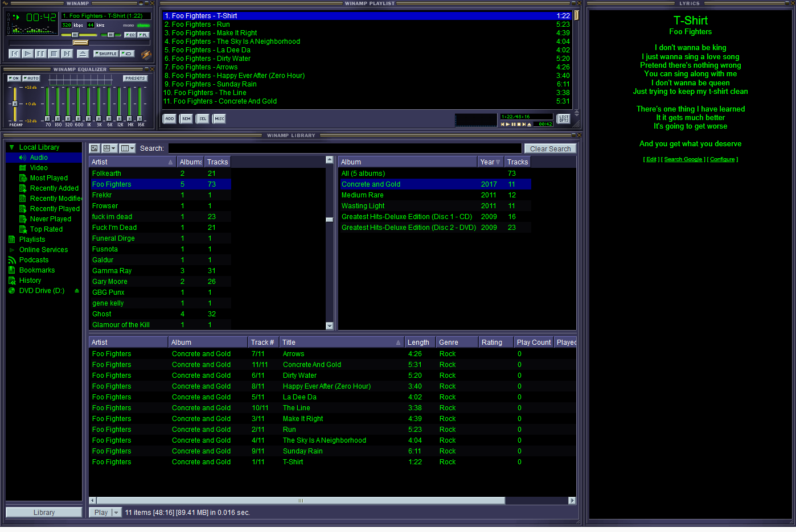Image resolution: width=796 pixels, height=532 pixels.
Task: Click the Clear Search button
Action: click(x=550, y=149)
